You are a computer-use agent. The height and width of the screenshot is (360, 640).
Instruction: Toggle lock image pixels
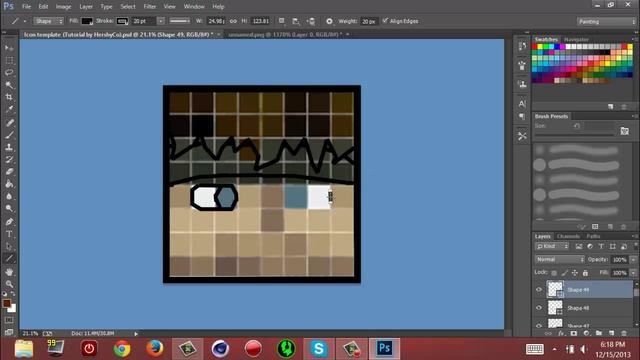[564, 273]
